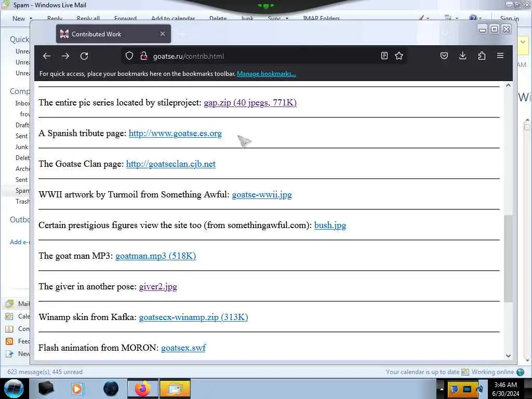Close the Contributed Work tab
The width and height of the screenshot is (532, 399).
click(x=163, y=34)
